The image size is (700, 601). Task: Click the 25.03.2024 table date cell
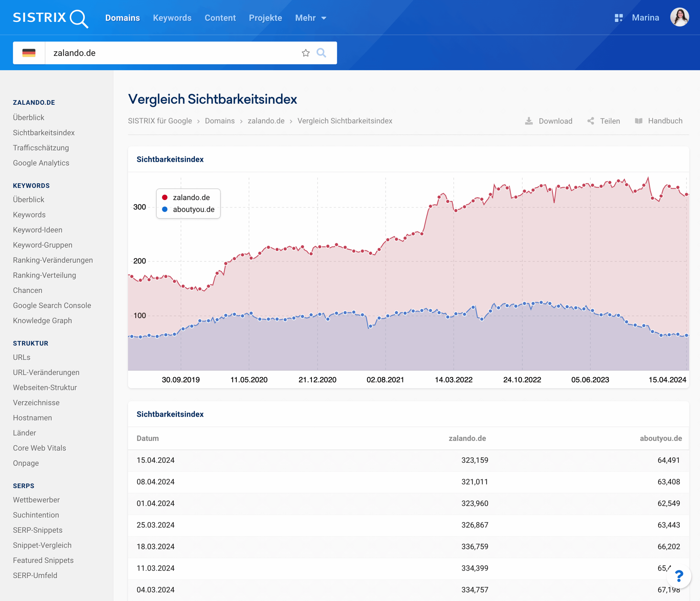coord(155,525)
